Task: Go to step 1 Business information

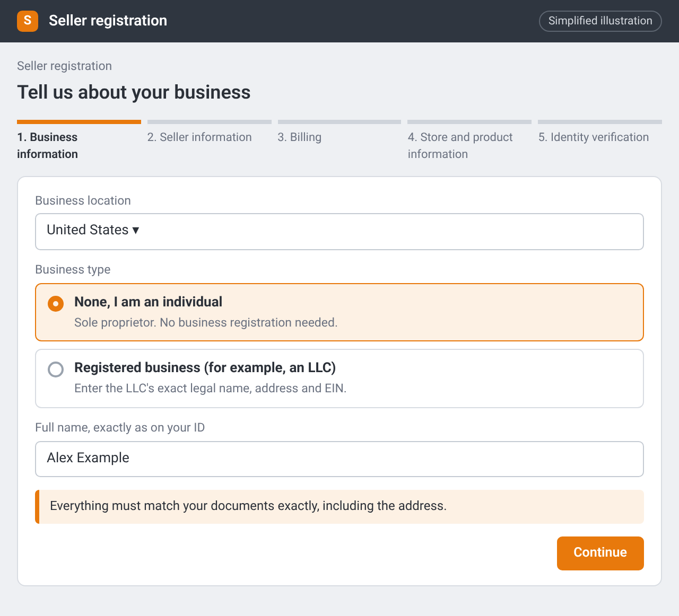Action: [x=79, y=141]
